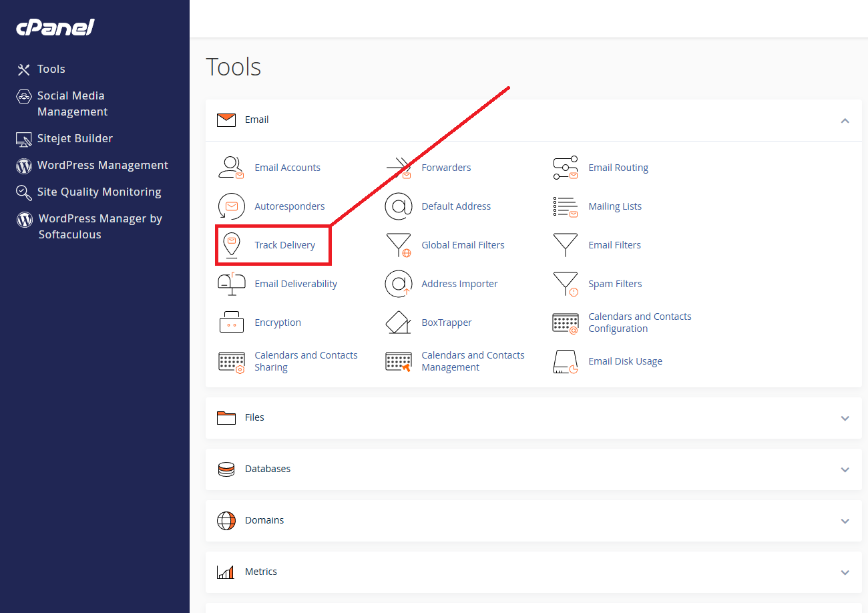Click the Domains globe icon
868x613 pixels.
click(226, 521)
